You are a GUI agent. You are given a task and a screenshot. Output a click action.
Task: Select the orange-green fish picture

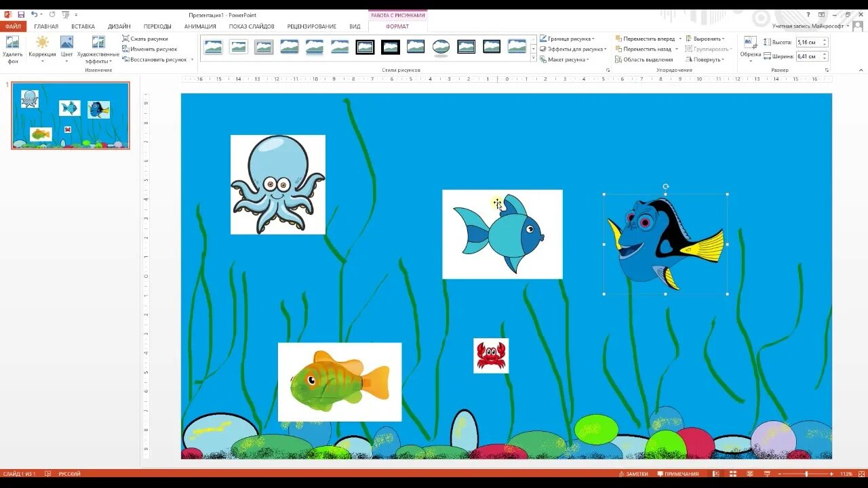tap(340, 382)
